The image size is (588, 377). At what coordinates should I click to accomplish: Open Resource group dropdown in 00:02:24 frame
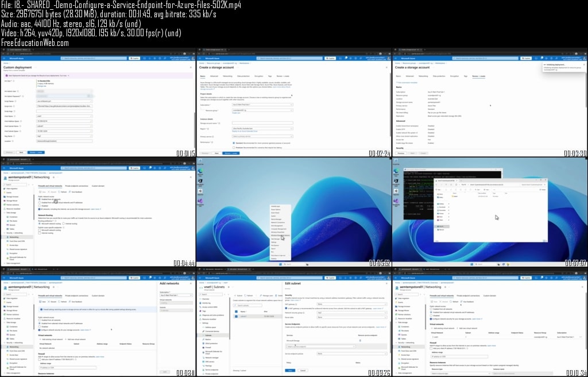tap(262, 110)
